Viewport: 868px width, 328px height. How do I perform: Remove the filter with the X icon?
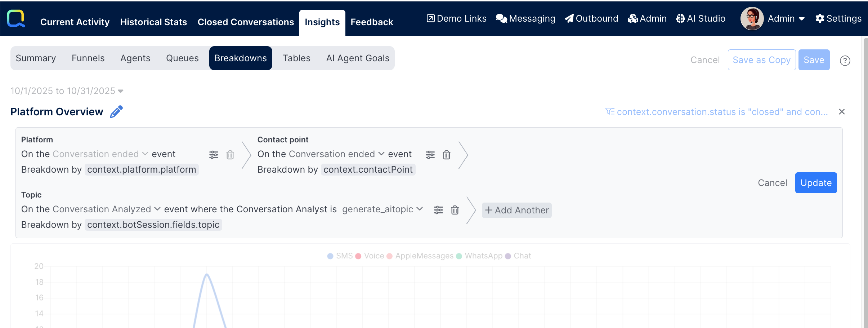(x=842, y=112)
